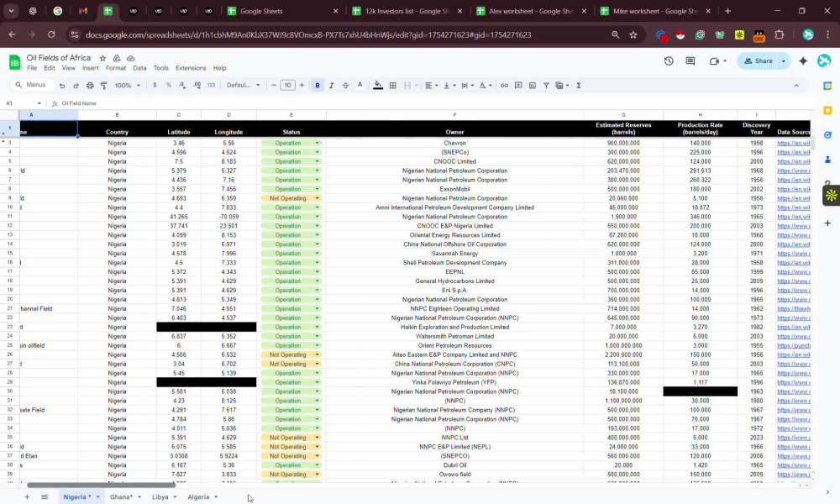Open horizontal align dropdown
The image size is (840, 504).
[431, 85]
